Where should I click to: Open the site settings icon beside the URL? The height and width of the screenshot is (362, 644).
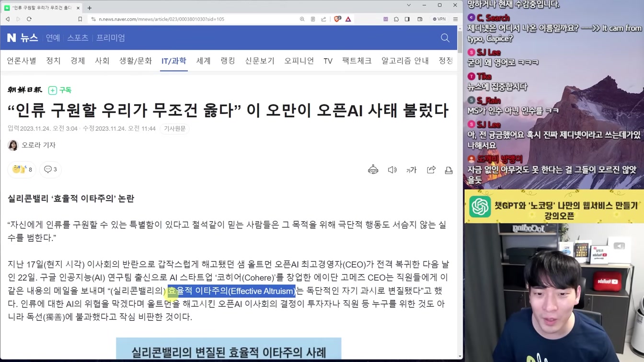[x=93, y=19]
